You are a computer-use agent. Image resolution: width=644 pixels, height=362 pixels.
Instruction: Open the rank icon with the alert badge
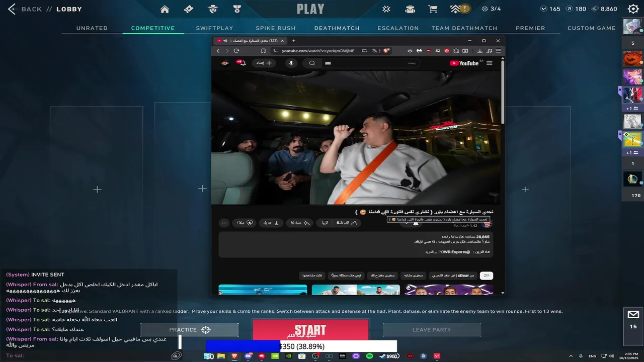click(460, 9)
